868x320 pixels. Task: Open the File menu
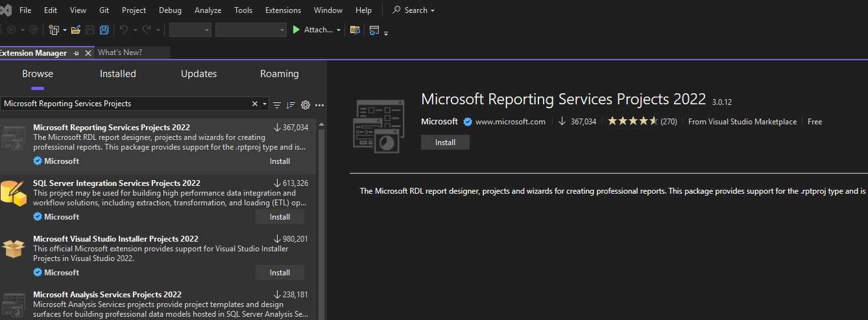click(25, 10)
